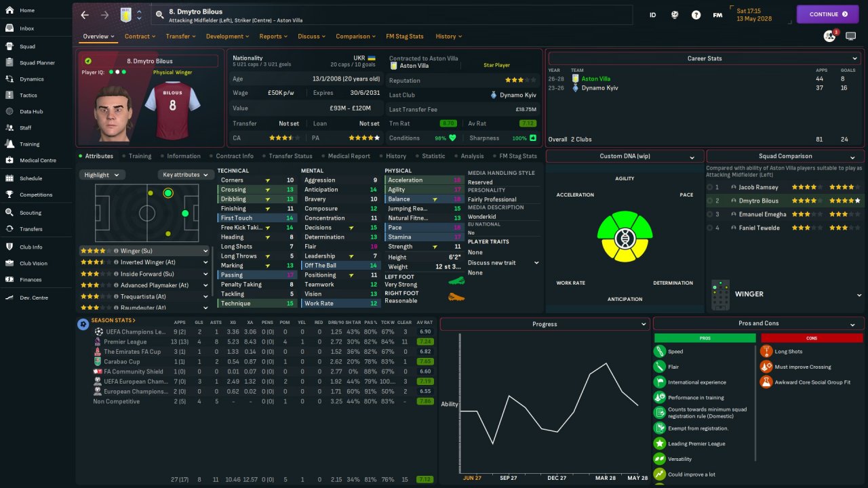Open the world globe icon in the top bar
Viewport: 868px width, 488px height.
[x=675, y=14]
